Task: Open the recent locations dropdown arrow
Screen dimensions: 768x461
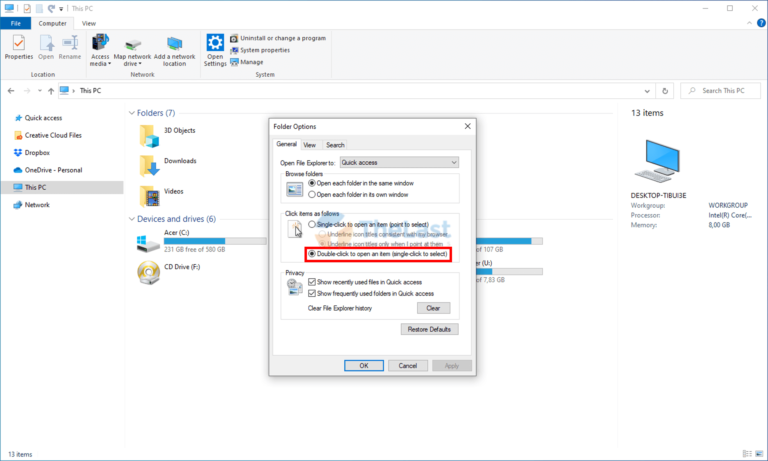Action: pyautogui.click(x=40, y=91)
